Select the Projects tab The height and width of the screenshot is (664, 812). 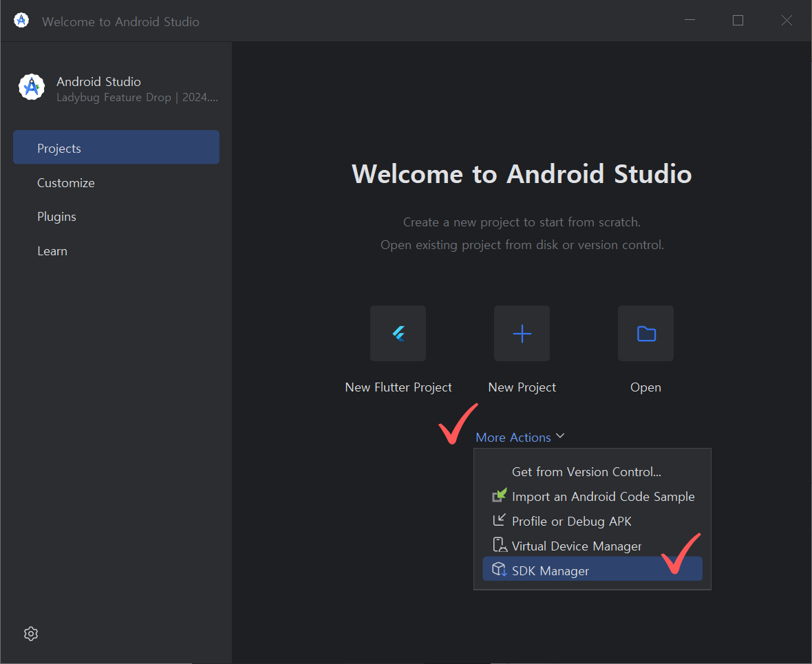click(x=116, y=148)
